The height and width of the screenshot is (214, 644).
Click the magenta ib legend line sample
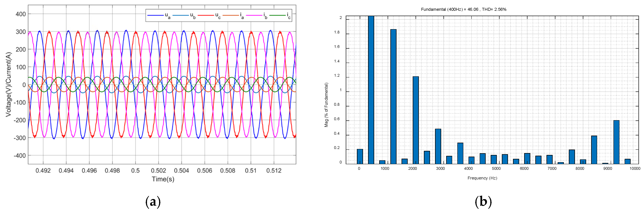(254, 15)
